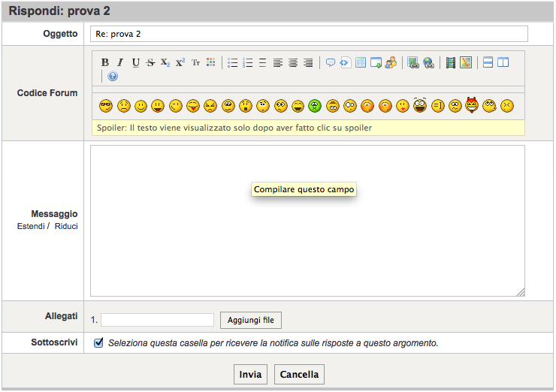Toggle bold formatting in editor toolbar

click(x=105, y=63)
